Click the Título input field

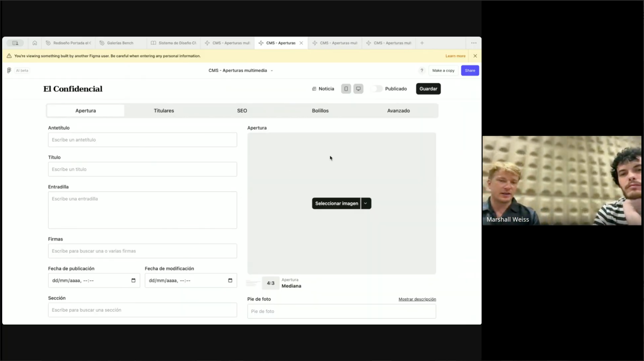(x=143, y=169)
